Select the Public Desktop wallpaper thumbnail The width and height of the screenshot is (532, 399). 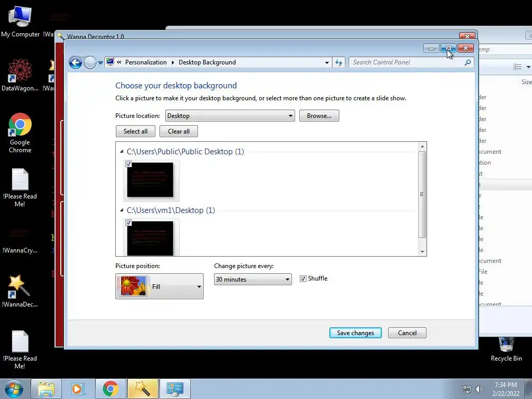pos(150,179)
